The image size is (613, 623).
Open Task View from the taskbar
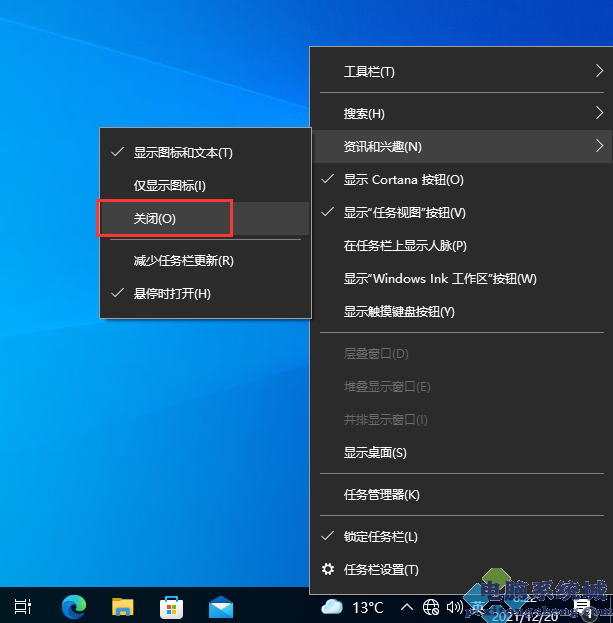pos(23,606)
